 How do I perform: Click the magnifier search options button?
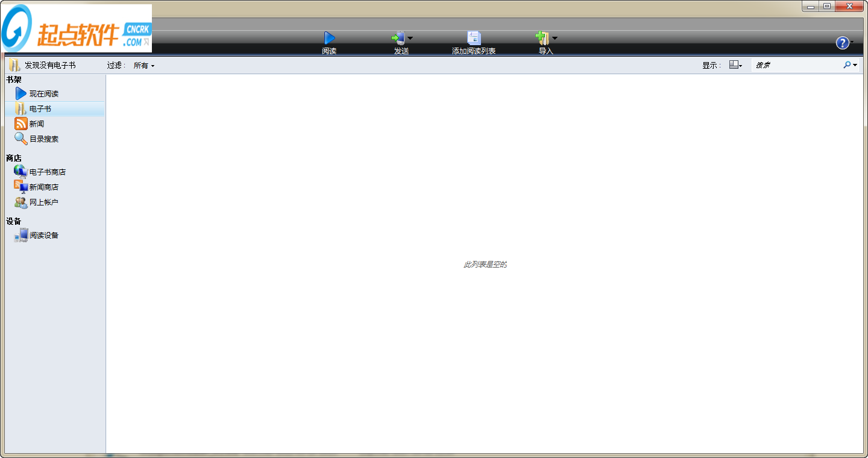click(850, 65)
